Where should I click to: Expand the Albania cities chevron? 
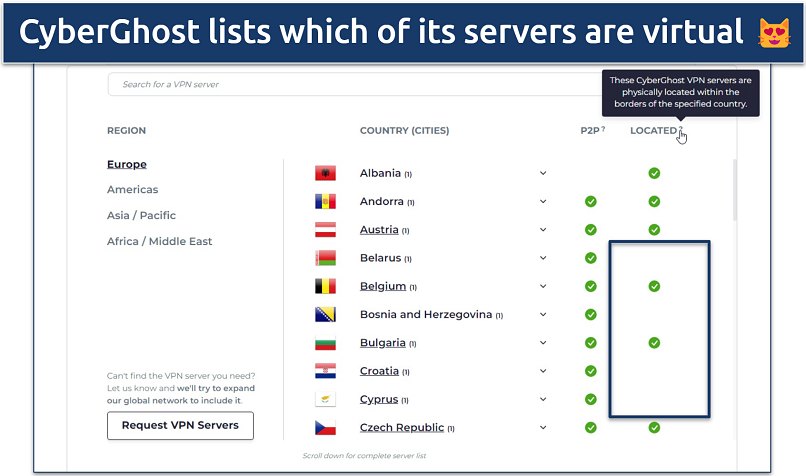543,173
